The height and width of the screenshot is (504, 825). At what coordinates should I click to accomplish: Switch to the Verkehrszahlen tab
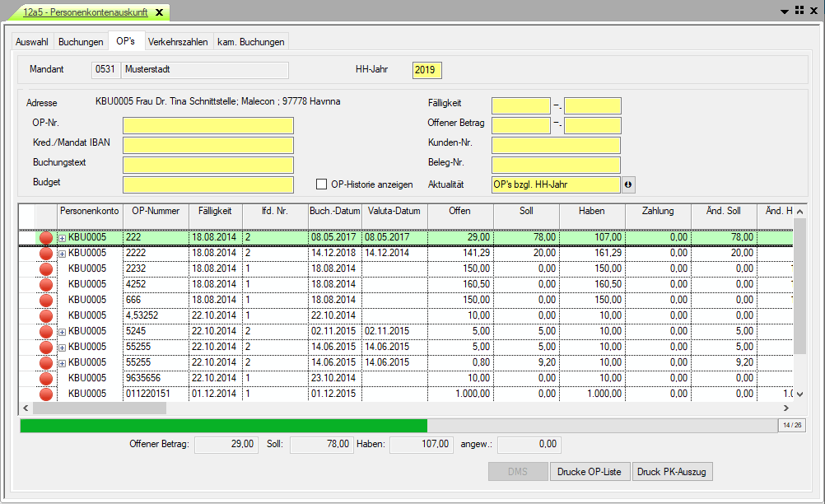[x=178, y=42]
